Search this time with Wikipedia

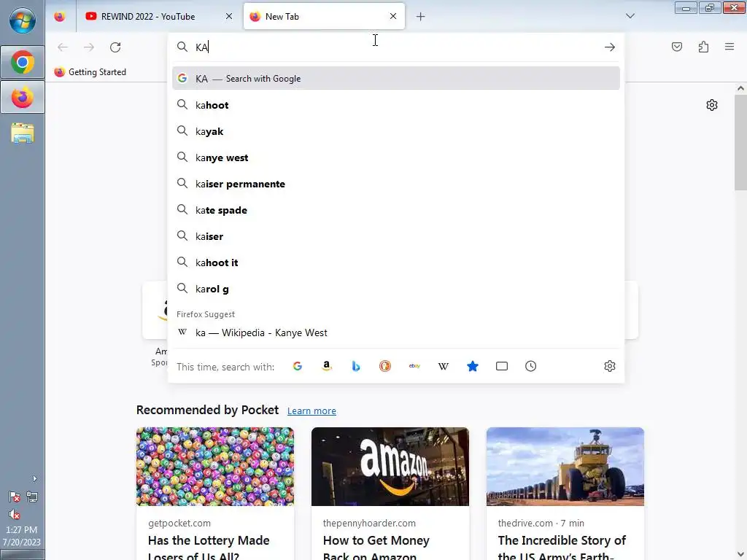click(443, 366)
